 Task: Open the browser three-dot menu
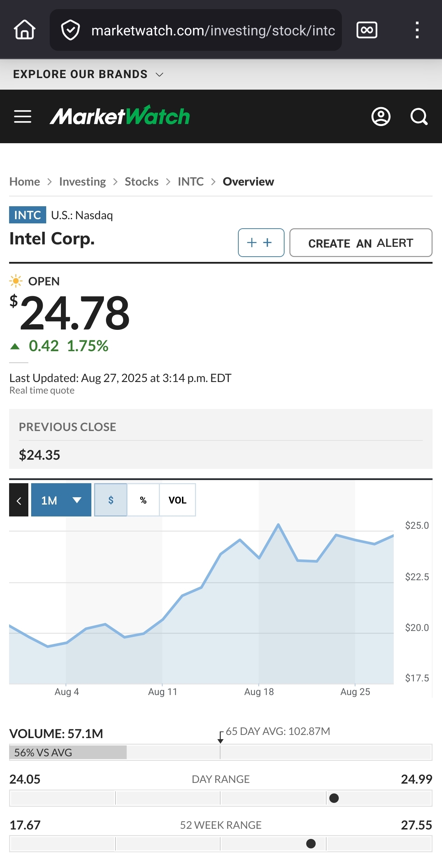pos(417,30)
